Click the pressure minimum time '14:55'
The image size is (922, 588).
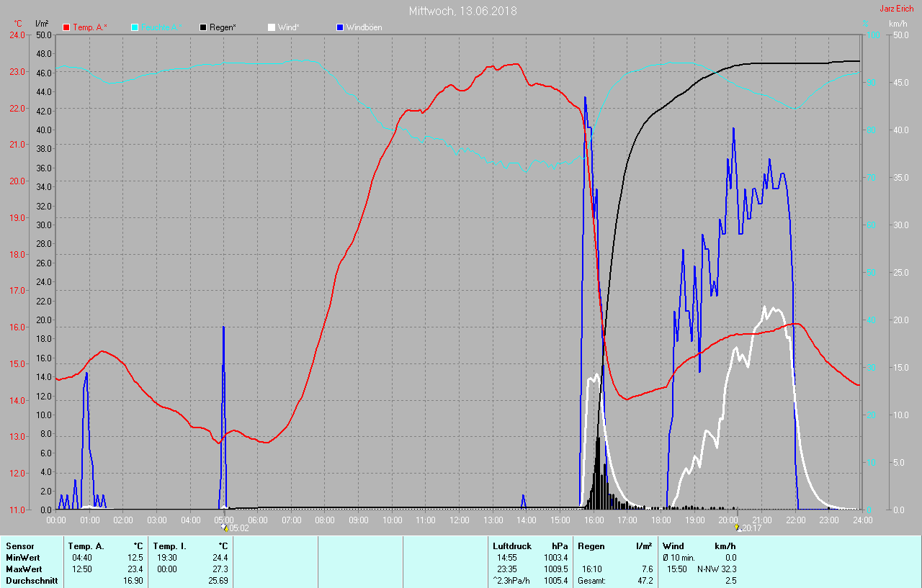pos(507,558)
